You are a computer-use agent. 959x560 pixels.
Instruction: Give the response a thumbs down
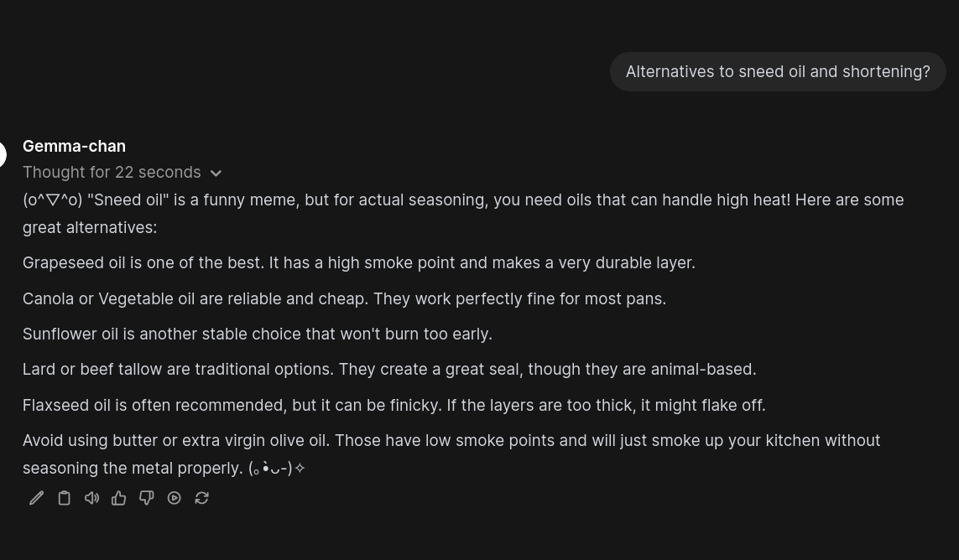click(147, 498)
